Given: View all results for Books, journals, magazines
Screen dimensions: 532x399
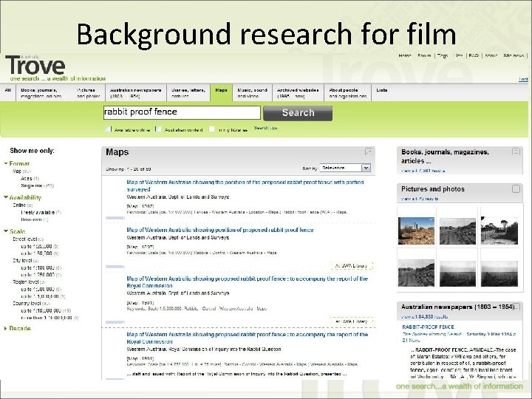Looking at the screenshot, I should point(423,171).
